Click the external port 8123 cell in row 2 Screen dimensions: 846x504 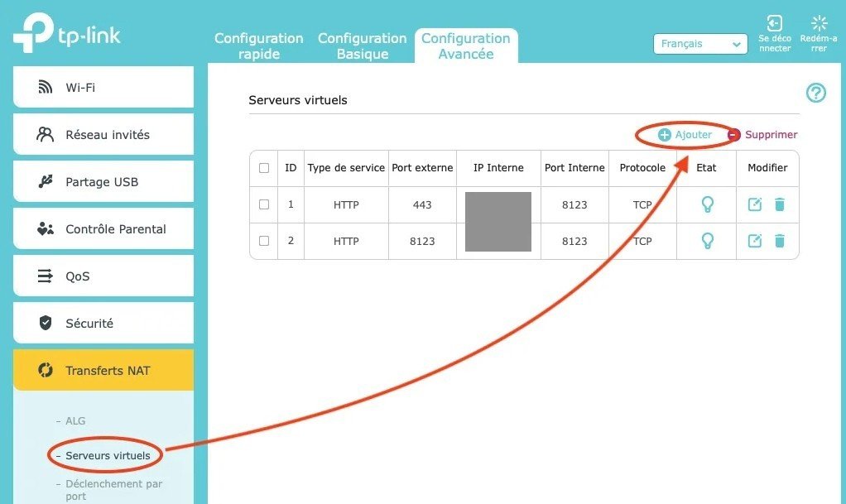[x=422, y=241]
